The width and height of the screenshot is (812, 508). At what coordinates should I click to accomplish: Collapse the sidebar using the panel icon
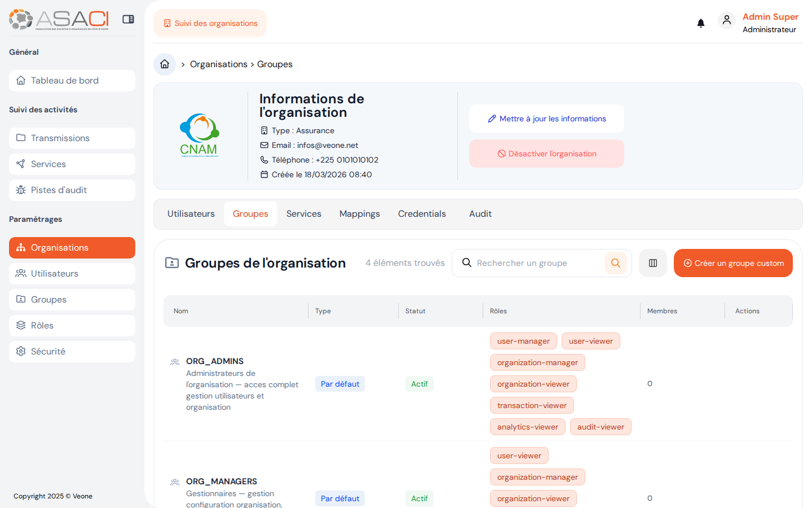tap(128, 19)
